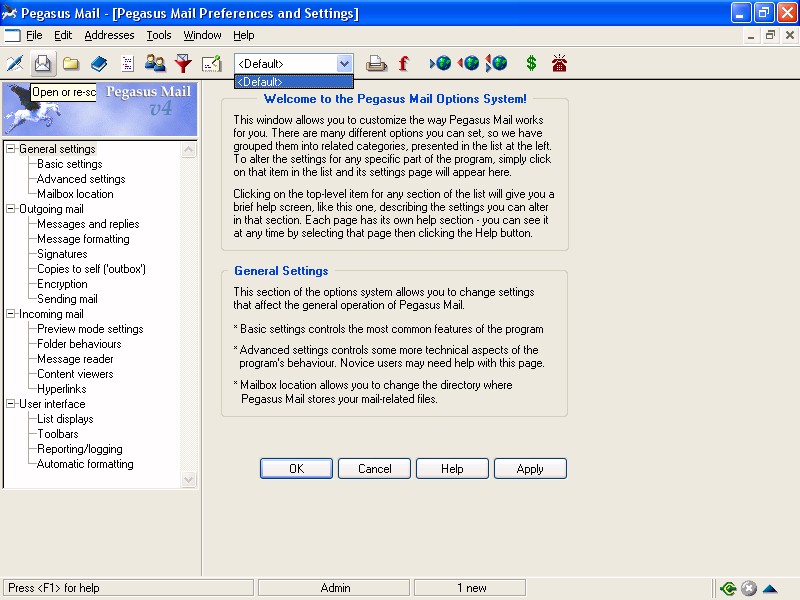Screen dimensions: 800x600
Task: Select Messages and replies tree item
Action: point(88,224)
